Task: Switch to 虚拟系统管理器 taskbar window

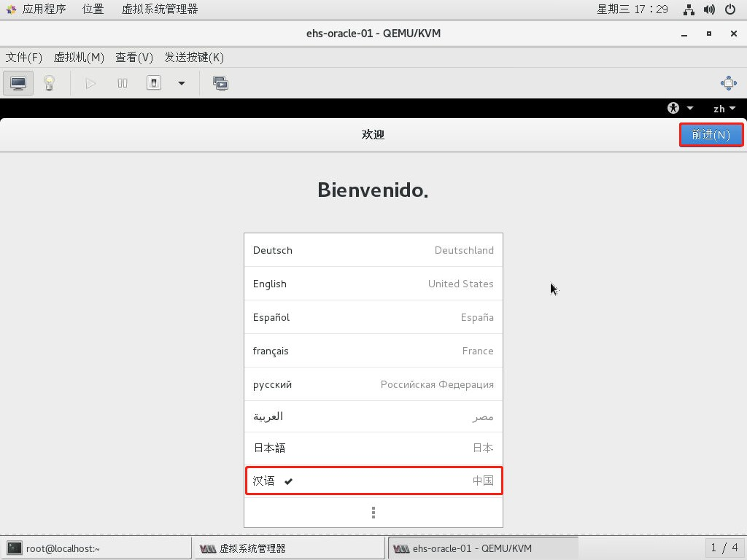Action: coord(290,548)
